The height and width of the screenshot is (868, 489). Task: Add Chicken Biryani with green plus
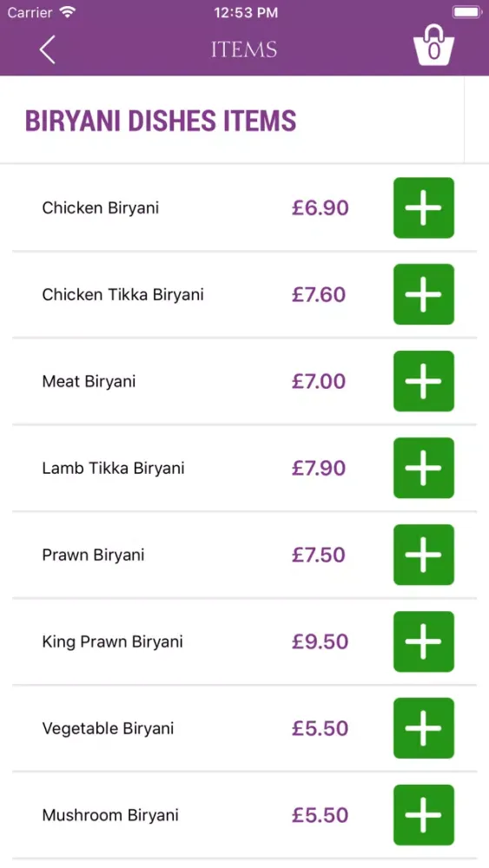(424, 207)
